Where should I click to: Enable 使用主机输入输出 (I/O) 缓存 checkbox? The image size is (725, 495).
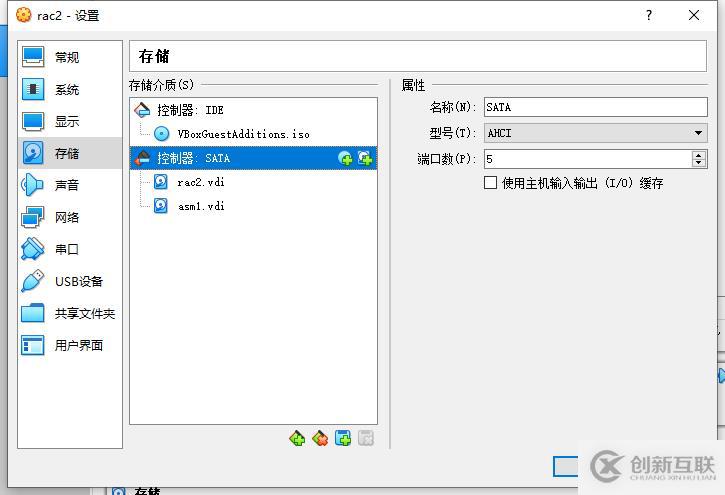pyautogui.click(x=491, y=183)
